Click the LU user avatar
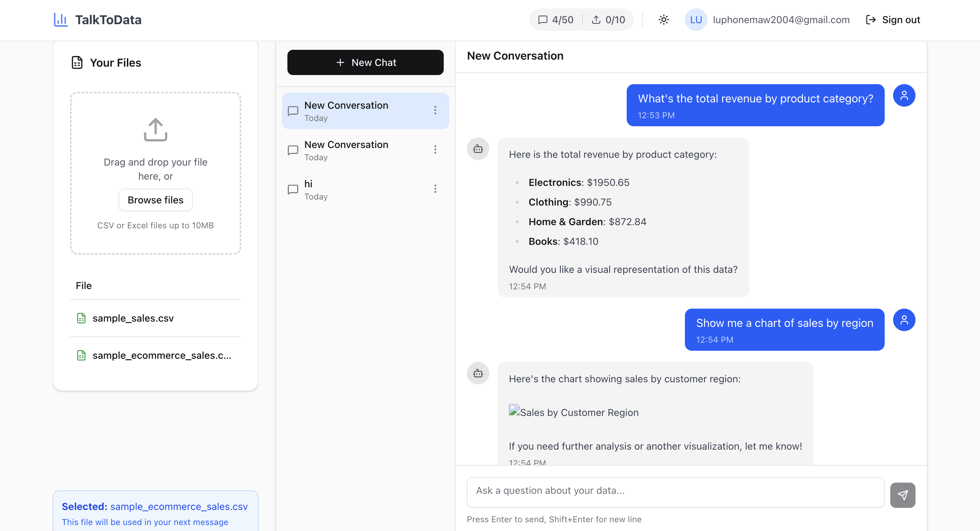 click(695, 20)
